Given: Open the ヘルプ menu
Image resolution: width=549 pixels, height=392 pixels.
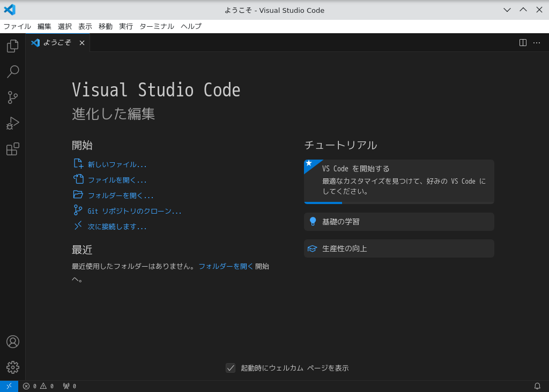Looking at the screenshot, I should click(191, 26).
